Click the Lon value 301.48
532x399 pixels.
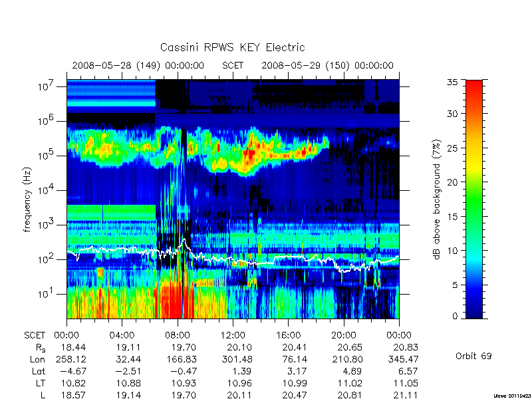click(x=238, y=359)
